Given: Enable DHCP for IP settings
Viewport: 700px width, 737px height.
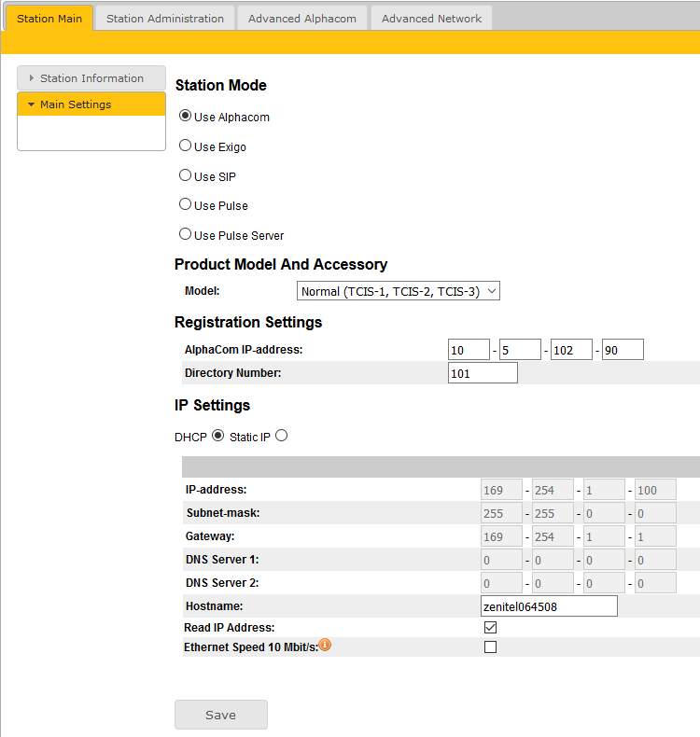Looking at the screenshot, I should (218, 436).
